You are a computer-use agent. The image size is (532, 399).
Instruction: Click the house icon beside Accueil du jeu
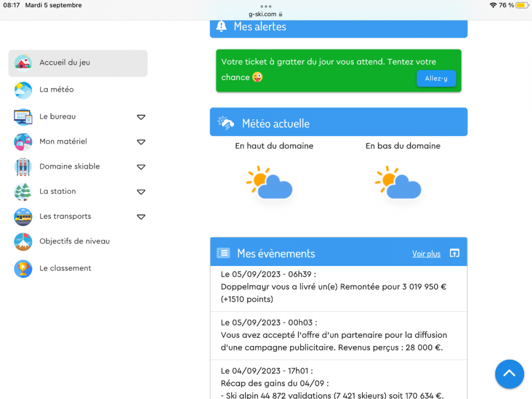[x=23, y=63]
